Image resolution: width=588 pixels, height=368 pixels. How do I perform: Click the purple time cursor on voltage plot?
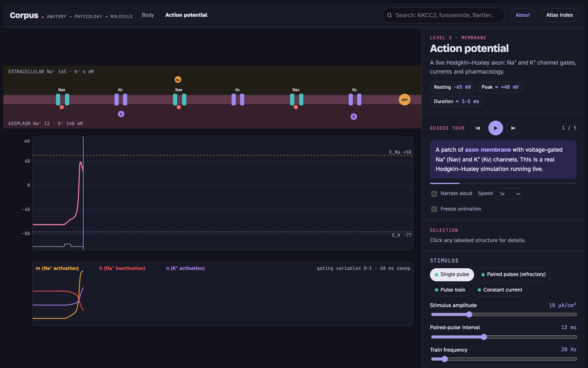pyautogui.click(x=83, y=193)
